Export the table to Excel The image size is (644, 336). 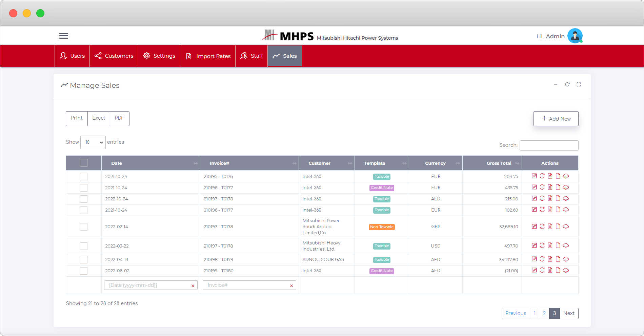tap(99, 118)
